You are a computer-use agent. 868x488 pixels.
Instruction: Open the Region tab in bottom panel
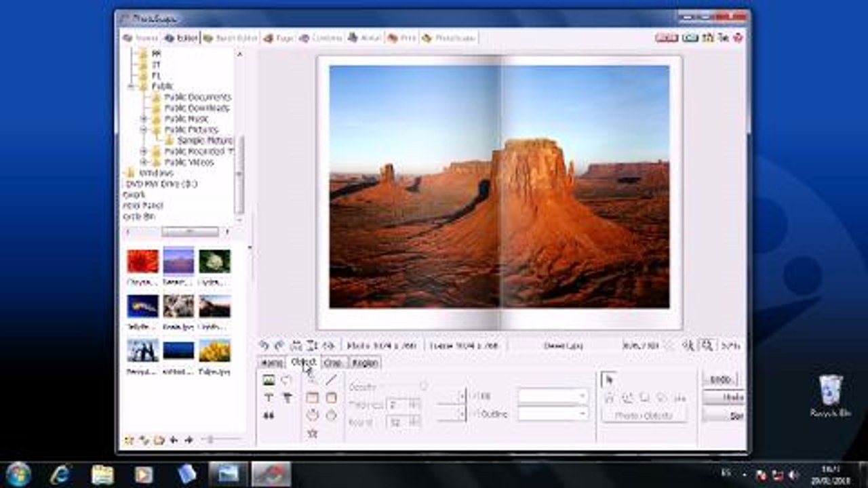coord(365,363)
